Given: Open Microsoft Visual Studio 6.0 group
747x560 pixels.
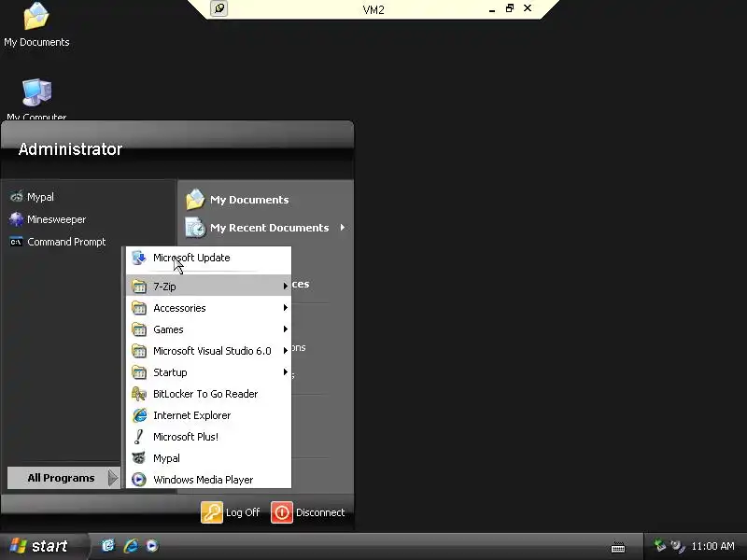Looking at the screenshot, I should (208, 351).
